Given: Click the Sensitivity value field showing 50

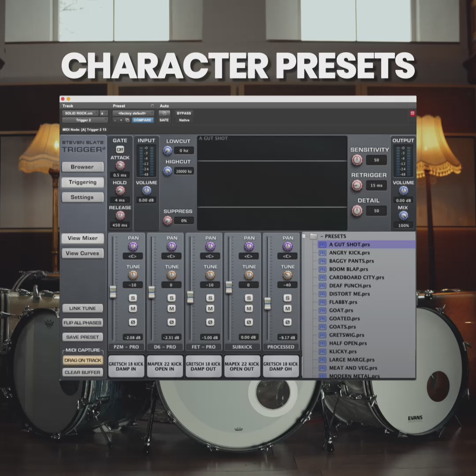Looking at the screenshot, I should (376, 160).
